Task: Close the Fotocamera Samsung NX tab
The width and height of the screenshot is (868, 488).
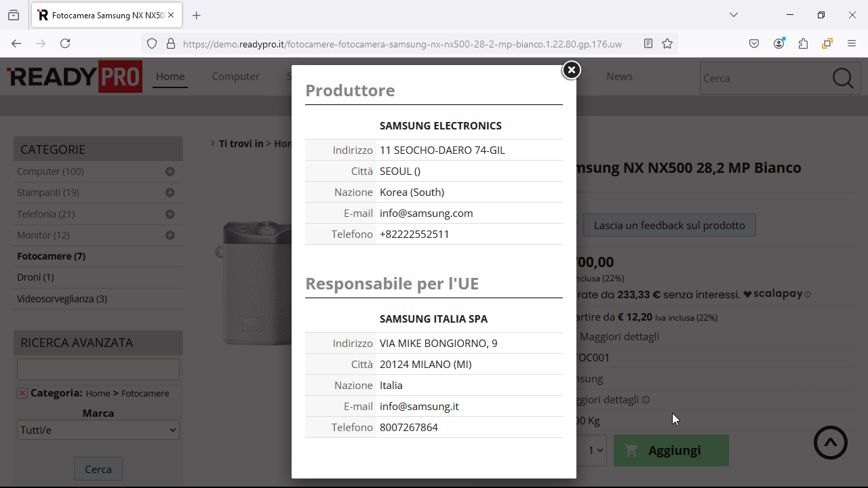Action: click(171, 15)
